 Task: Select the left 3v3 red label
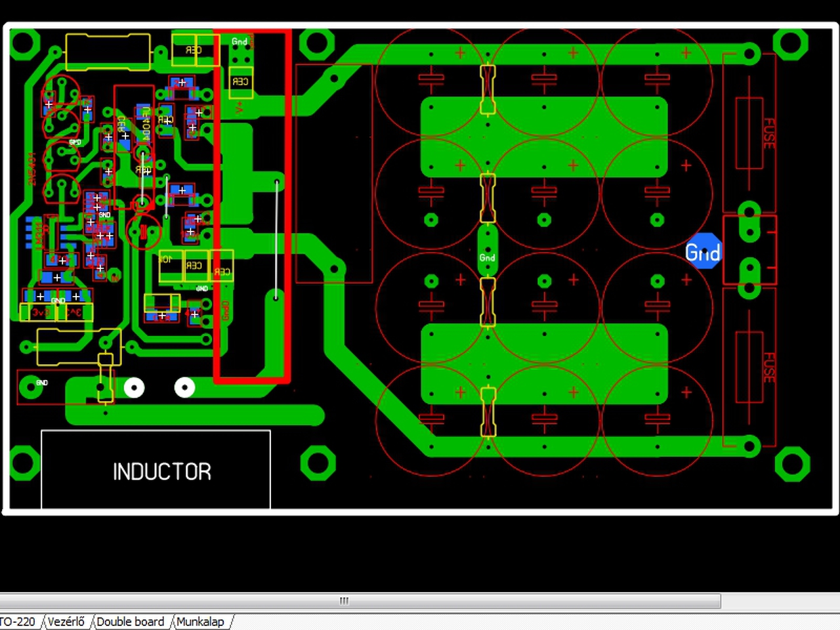[x=41, y=312]
